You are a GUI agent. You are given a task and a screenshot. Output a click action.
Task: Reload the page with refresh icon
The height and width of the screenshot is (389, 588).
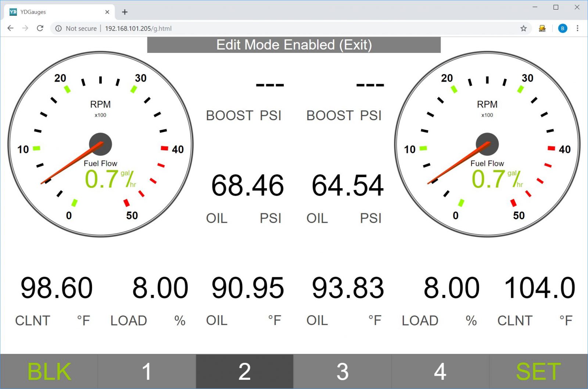point(40,28)
